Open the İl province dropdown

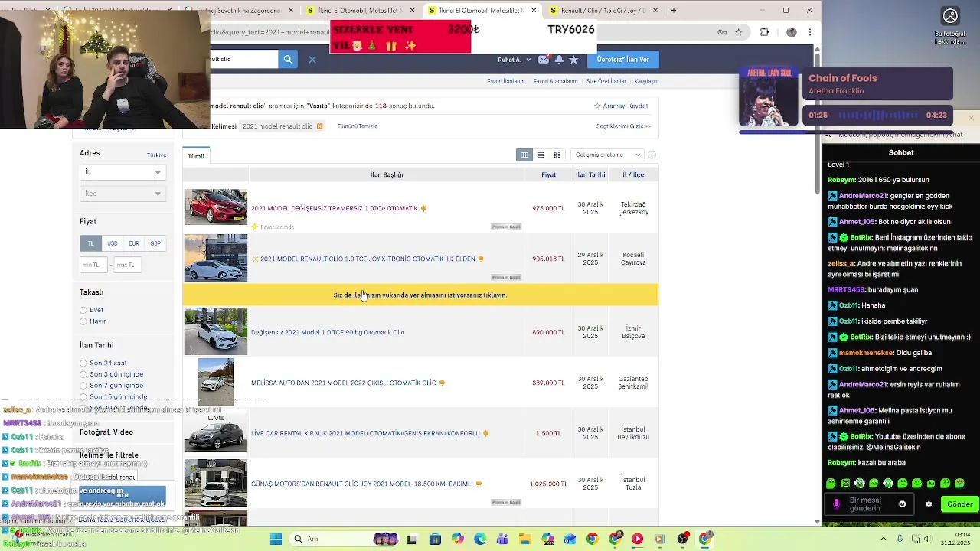(122, 172)
